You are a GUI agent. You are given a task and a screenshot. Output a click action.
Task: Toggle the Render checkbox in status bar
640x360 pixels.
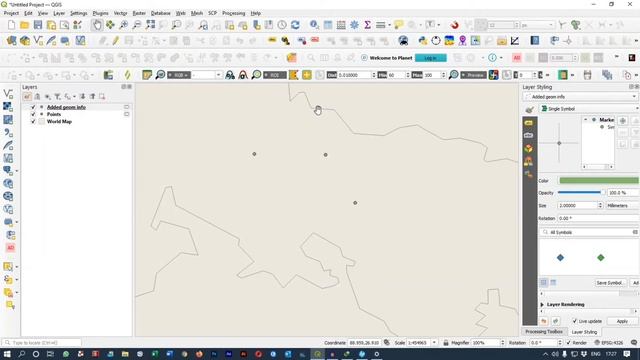[569, 343]
